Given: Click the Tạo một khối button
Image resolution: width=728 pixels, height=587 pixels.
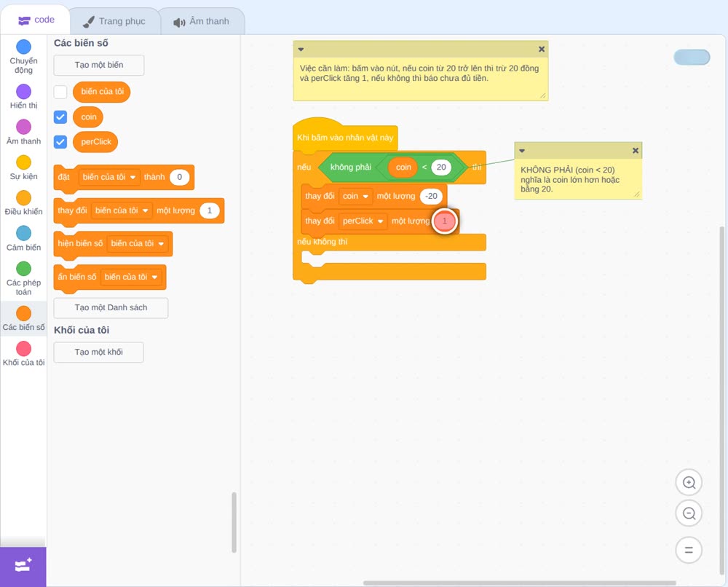Looking at the screenshot, I should [99, 352].
